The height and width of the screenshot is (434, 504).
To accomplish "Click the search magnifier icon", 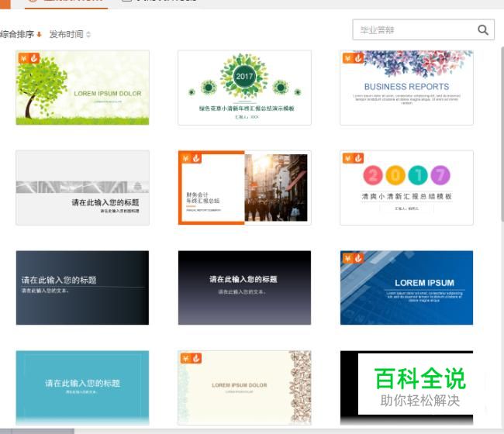I will (483, 30).
